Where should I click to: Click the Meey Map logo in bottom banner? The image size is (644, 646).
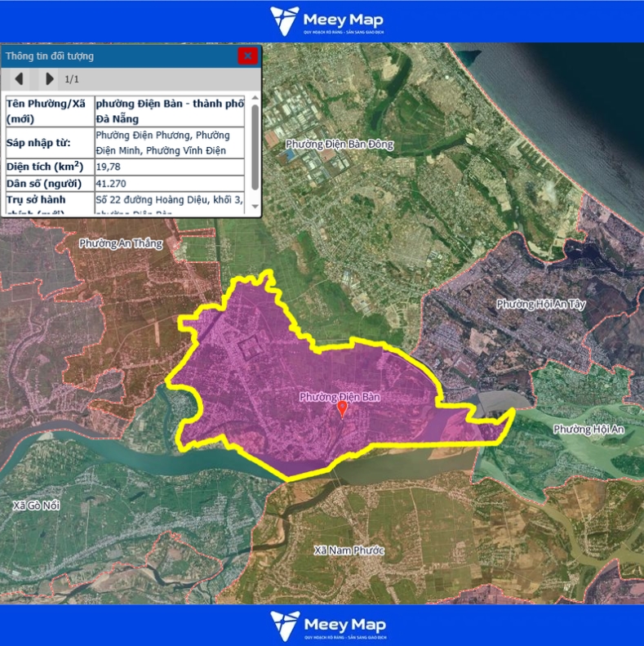point(326,626)
